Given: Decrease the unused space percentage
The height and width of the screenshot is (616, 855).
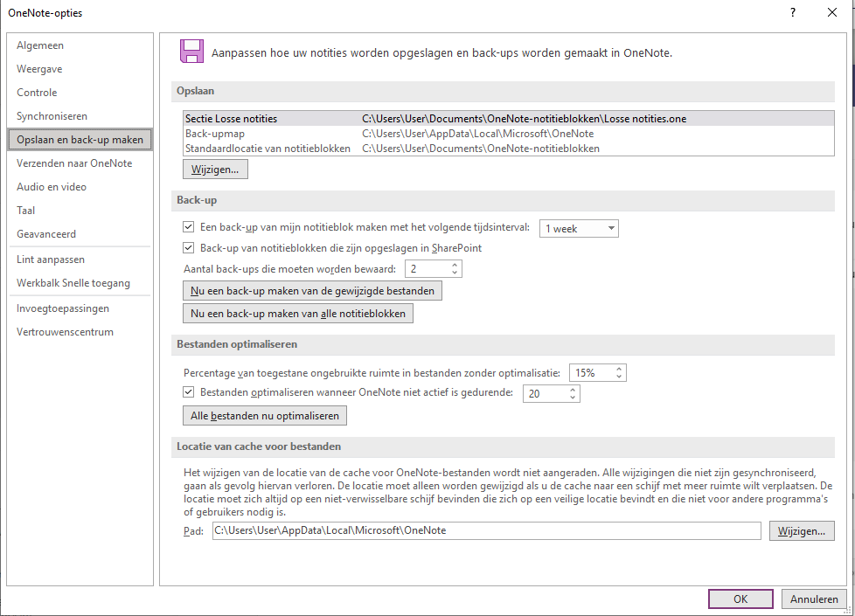Looking at the screenshot, I should click(x=619, y=377).
